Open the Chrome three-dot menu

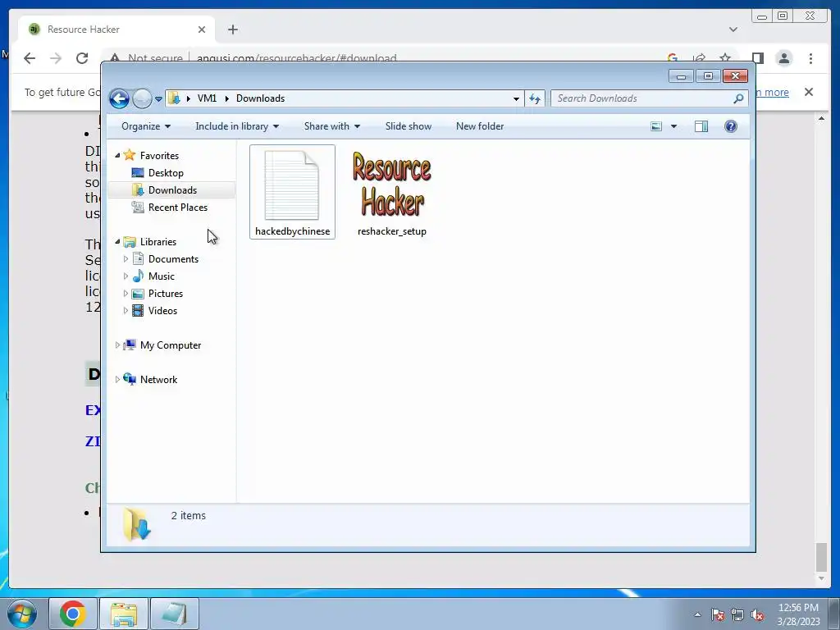(x=810, y=58)
